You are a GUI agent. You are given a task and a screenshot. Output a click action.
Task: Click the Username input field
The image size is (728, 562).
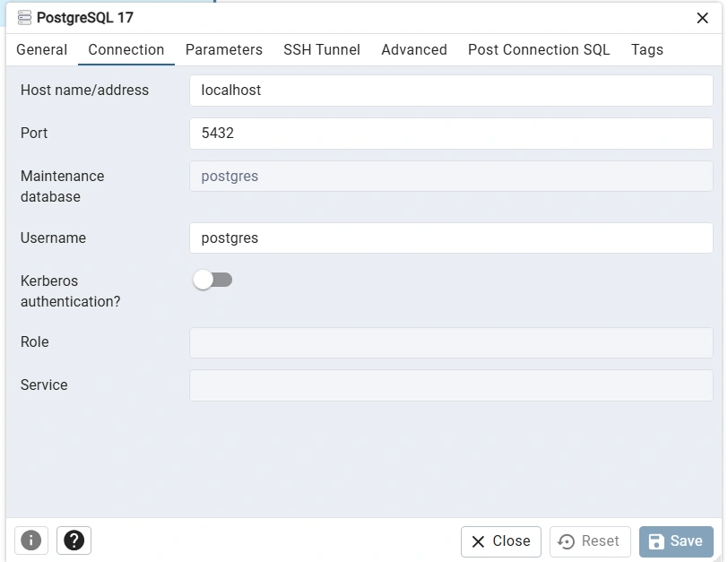click(x=451, y=238)
